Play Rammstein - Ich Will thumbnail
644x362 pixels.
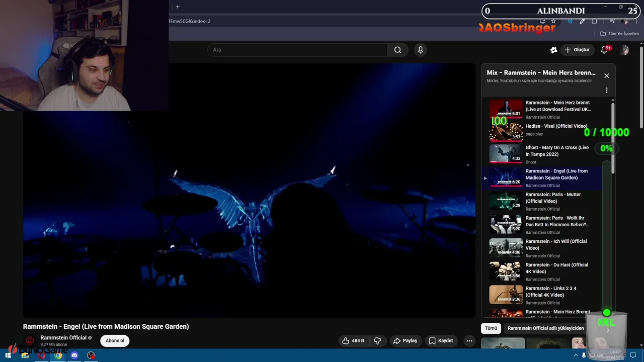[x=506, y=247]
